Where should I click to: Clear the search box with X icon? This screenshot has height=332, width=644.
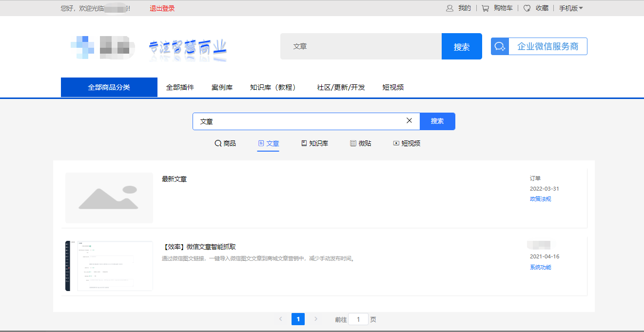click(x=409, y=121)
